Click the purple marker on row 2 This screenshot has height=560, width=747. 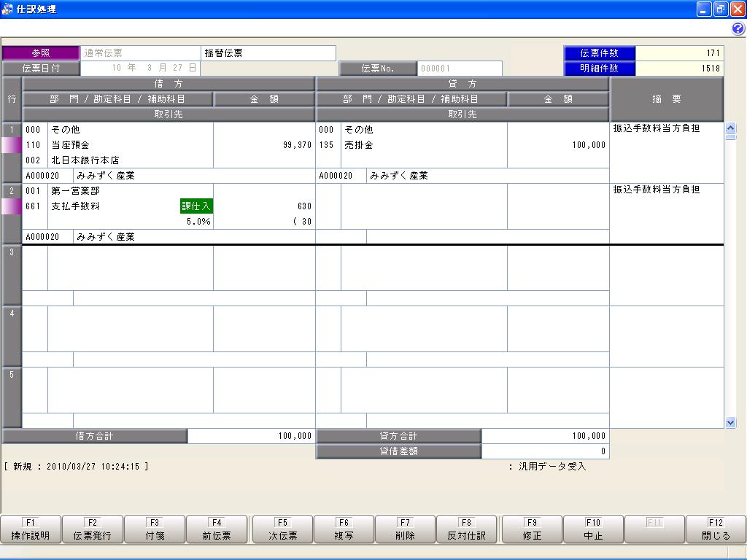pos(12,206)
